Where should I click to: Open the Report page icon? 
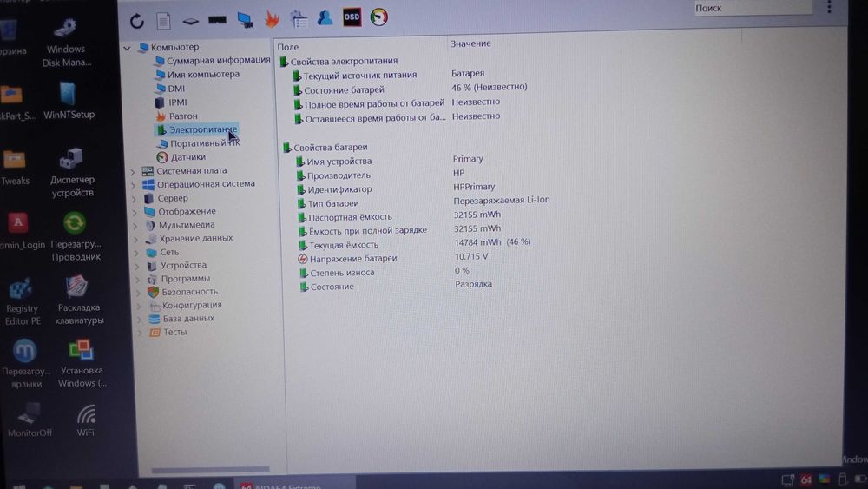163,21
